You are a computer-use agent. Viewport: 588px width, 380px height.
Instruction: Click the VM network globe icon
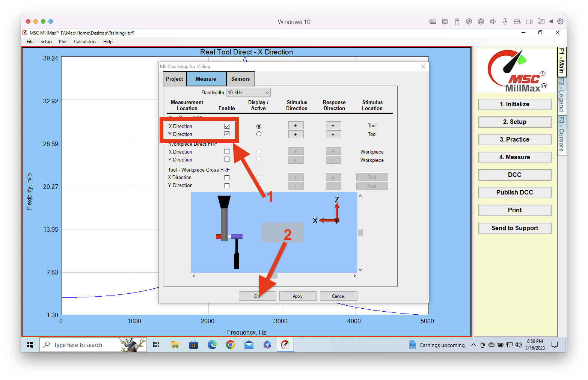tap(481, 21)
